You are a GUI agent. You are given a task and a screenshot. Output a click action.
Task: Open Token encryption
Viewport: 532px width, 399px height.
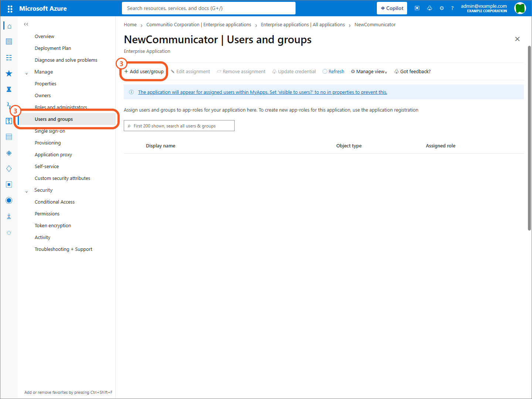(x=53, y=226)
